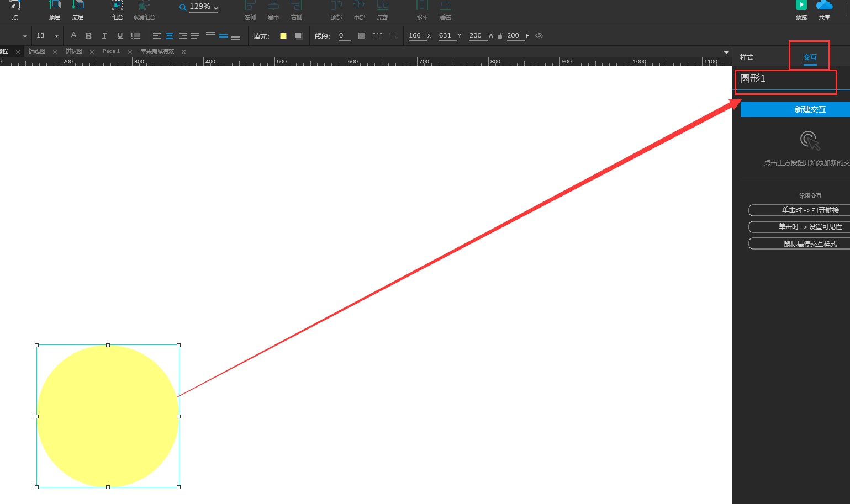Viewport: 850px width, 504px height.
Task: Click the line width field showing 0
Action: (x=345, y=36)
